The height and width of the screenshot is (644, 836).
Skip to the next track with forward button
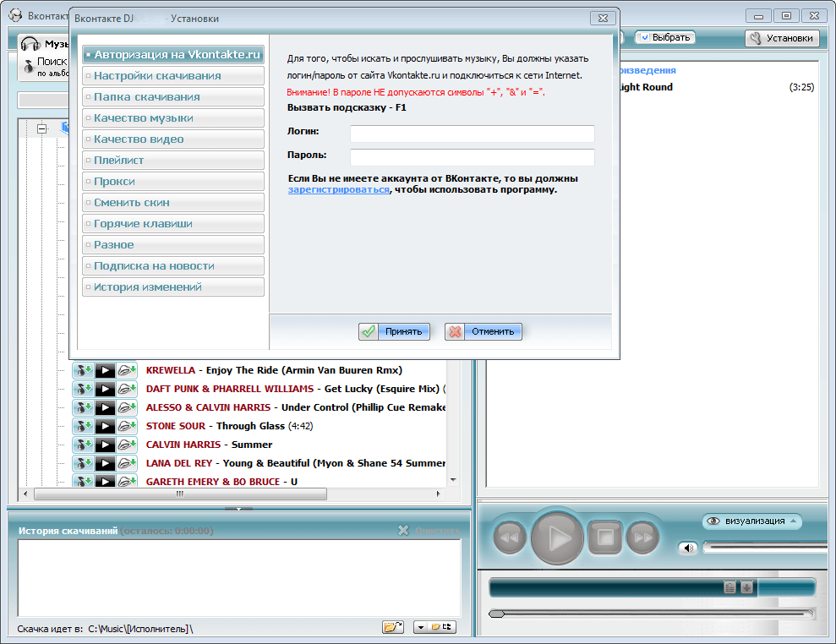(643, 538)
